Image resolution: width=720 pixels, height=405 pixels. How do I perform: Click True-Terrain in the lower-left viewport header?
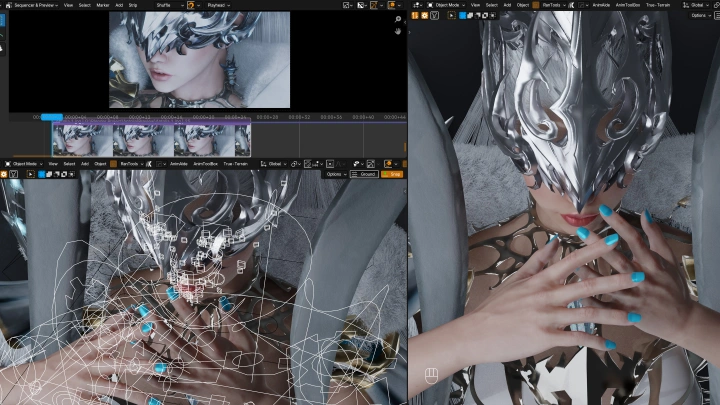236,164
